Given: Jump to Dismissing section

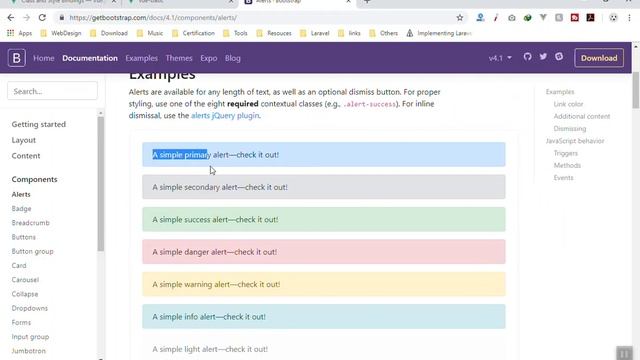Looking at the screenshot, I should [570, 129].
